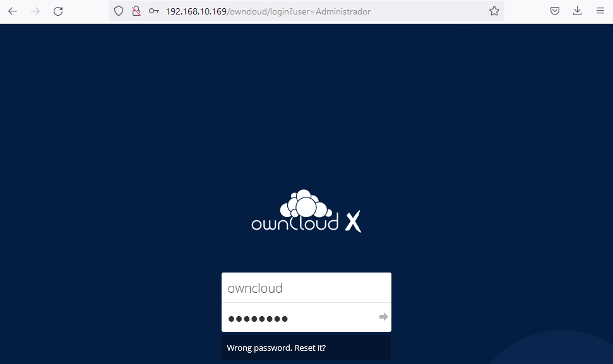Click the username field containing owncloud

coord(306,288)
